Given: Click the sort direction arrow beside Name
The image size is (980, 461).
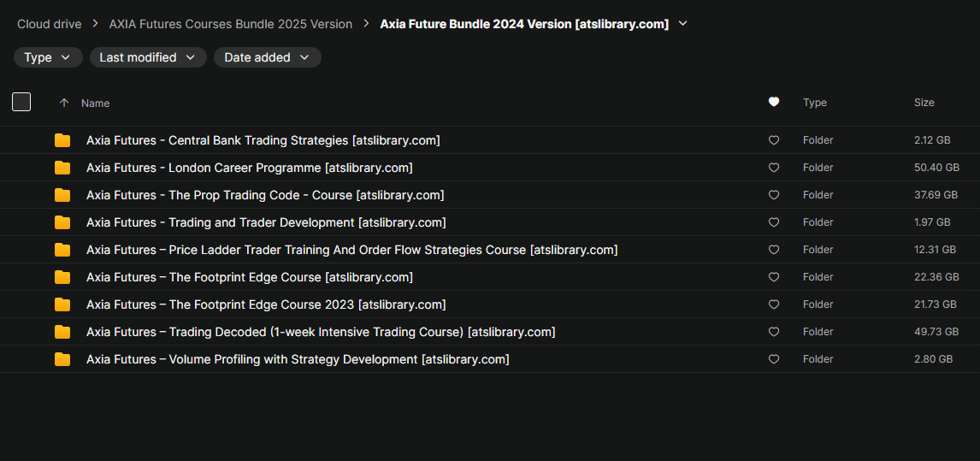Looking at the screenshot, I should pyautogui.click(x=64, y=103).
